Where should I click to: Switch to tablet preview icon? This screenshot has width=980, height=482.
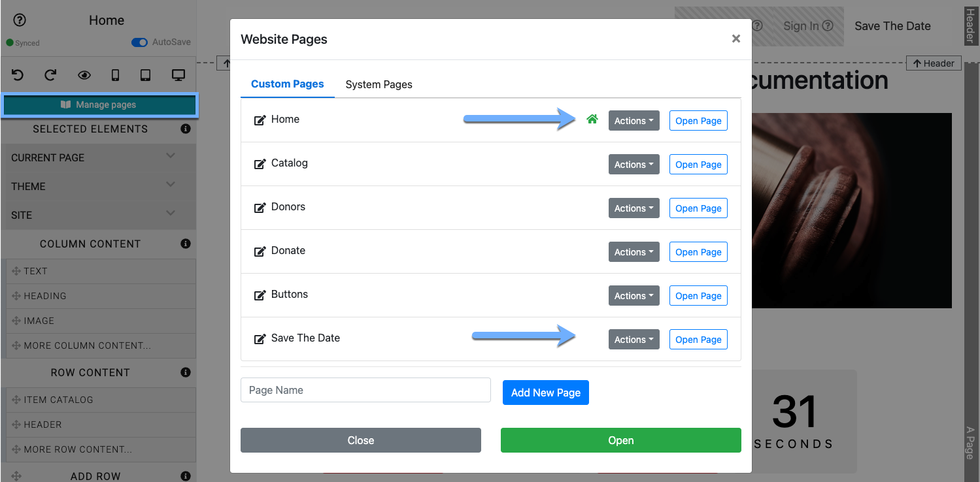coord(145,75)
